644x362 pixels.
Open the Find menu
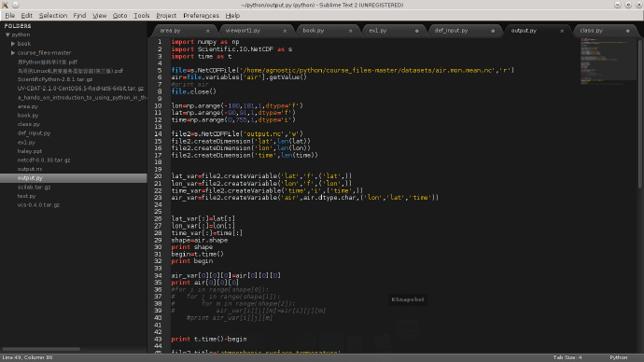click(x=79, y=16)
